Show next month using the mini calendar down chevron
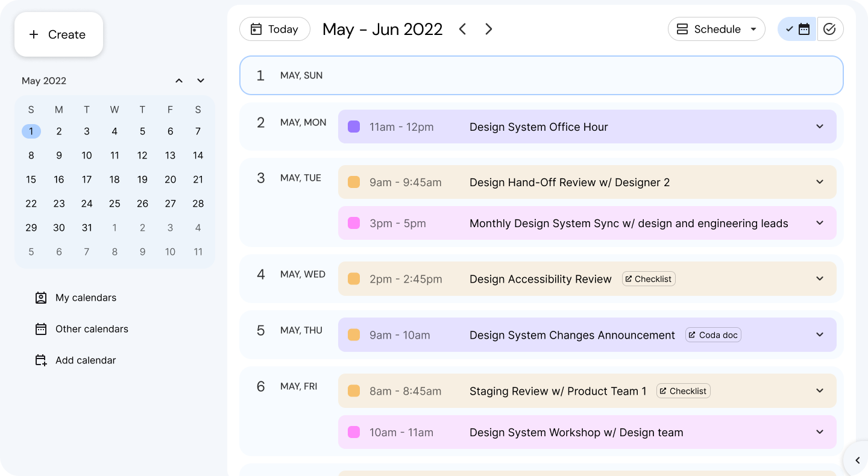The image size is (868, 476). pos(200,80)
